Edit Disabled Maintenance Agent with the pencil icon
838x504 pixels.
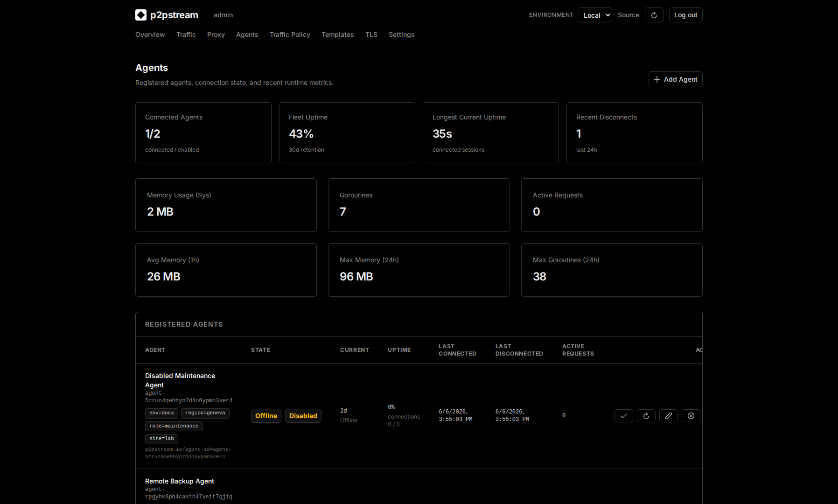point(669,416)
